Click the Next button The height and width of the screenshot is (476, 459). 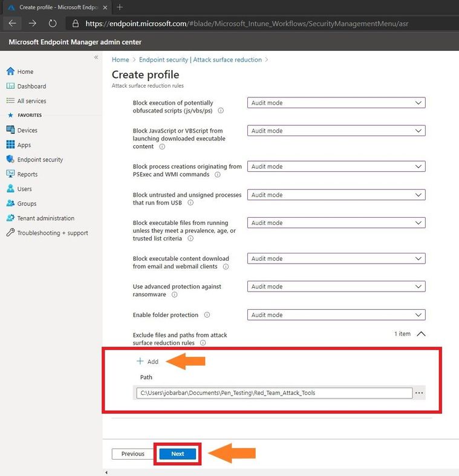click(x=178, y=454)
